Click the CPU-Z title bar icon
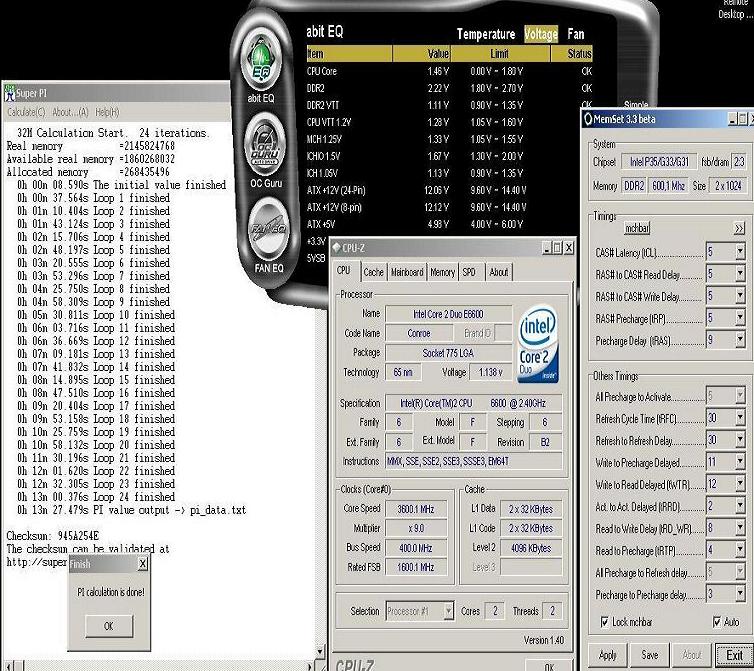 (337, 248)
